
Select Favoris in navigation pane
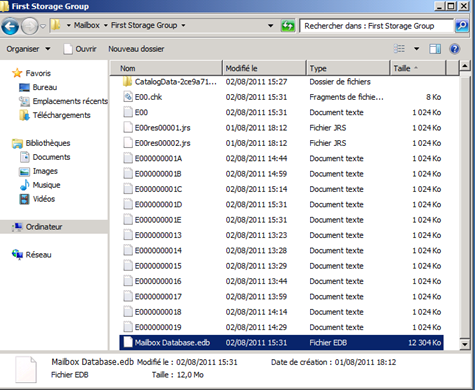[38, 73]
